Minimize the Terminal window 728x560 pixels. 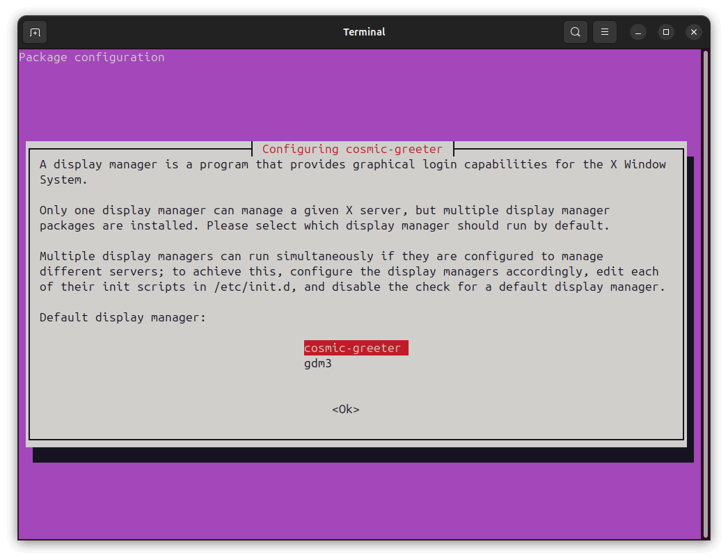tap(638, 32)
